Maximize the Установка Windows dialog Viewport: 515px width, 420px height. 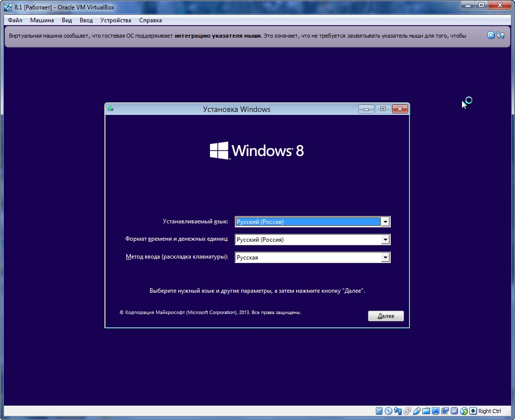click(383, 108)
